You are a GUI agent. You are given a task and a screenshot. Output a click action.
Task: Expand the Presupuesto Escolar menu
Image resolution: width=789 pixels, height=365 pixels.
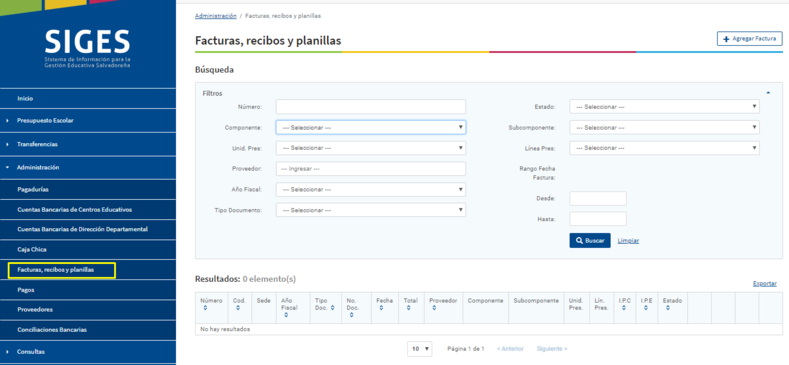click(x=88, y=120)
